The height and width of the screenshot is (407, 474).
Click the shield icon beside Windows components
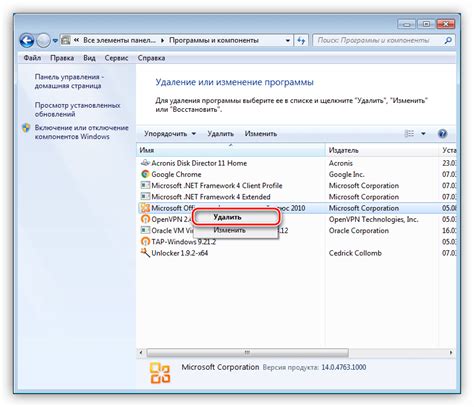[x=26, y=128]
